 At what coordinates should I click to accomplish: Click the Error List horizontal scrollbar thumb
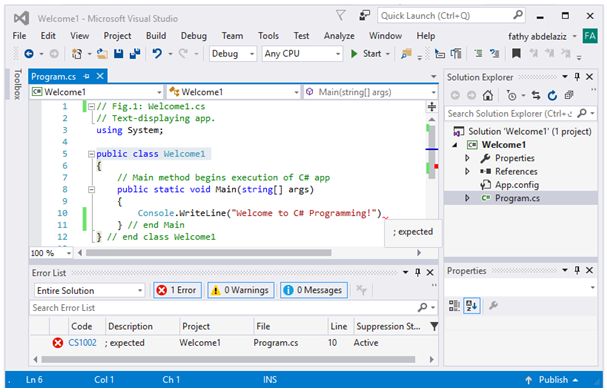[x=228, y=359]
